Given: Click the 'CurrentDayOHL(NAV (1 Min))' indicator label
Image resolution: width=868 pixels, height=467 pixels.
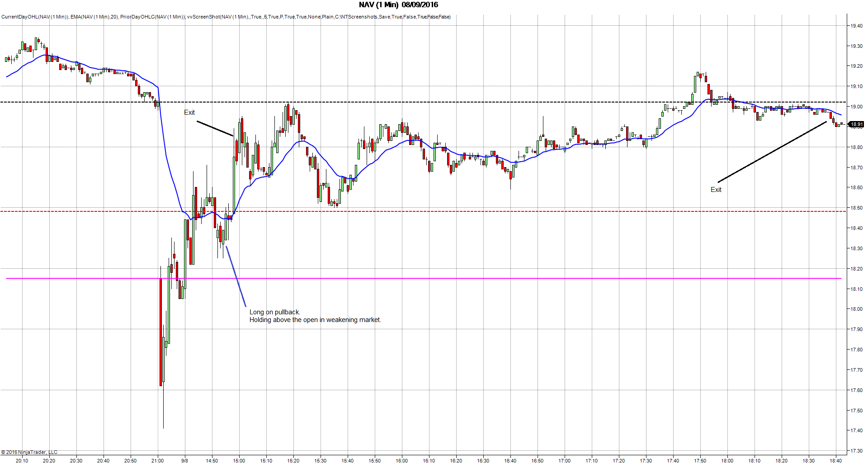Looking at the screenshot, I should pyautogui.click(x=35, y=17).
